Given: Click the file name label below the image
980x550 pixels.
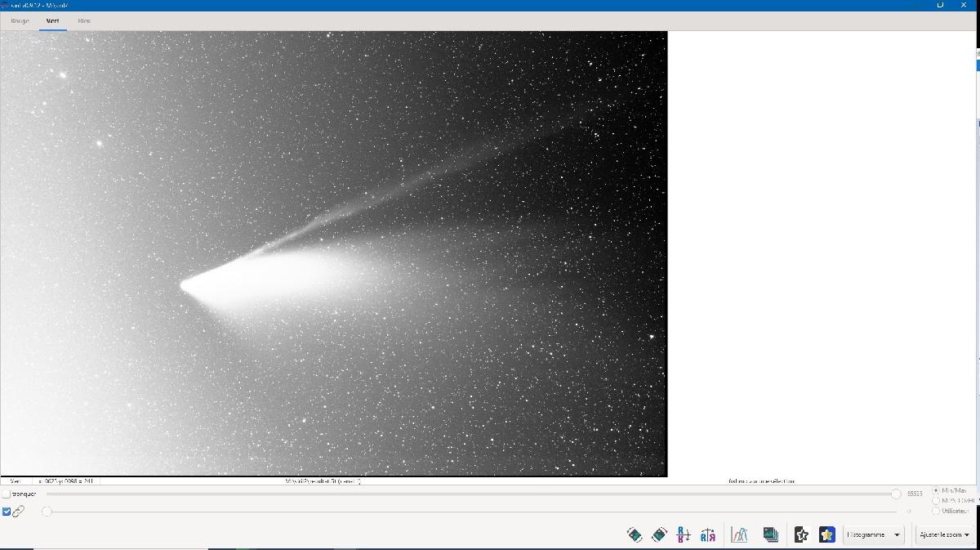Looking at the screenshot, I should pos(322,481).
